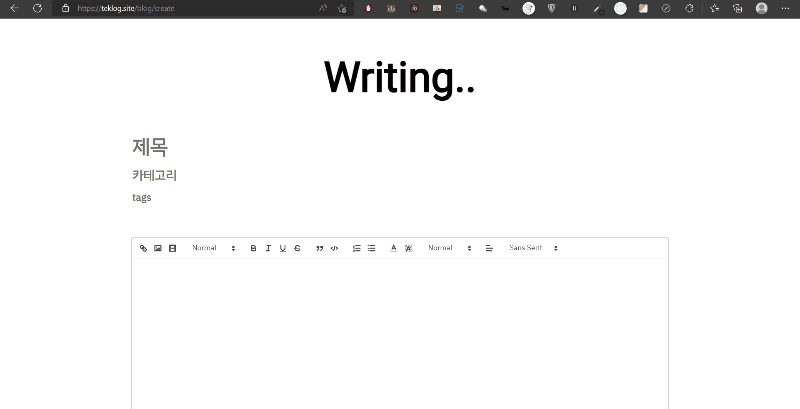The width and height of the screenshot is (800, 409).
Task: Go back with the browser back arrow
Action: point(14,8)
